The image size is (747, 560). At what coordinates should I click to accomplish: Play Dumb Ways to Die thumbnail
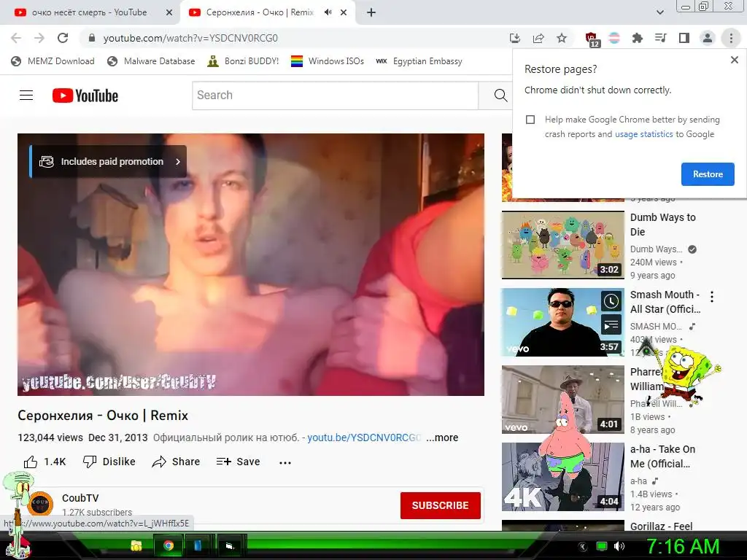click(562, 245)
